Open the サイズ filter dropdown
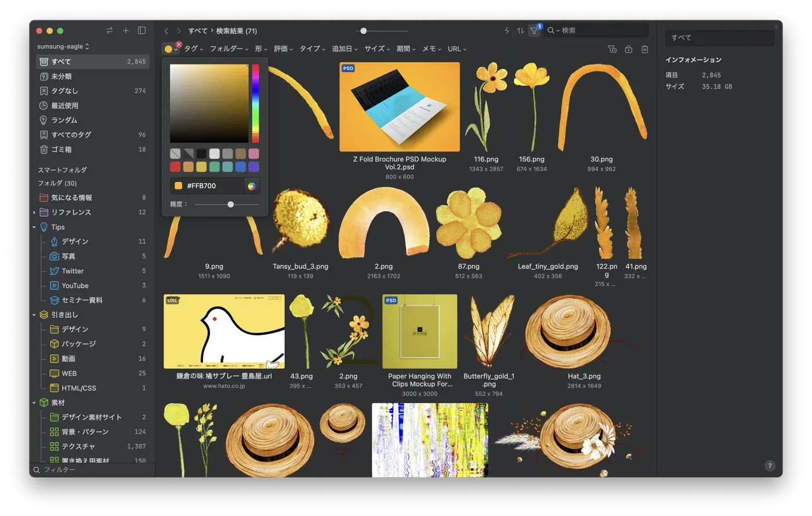The image size is (812, 516). pyautogui.click(x=377, y=49)
